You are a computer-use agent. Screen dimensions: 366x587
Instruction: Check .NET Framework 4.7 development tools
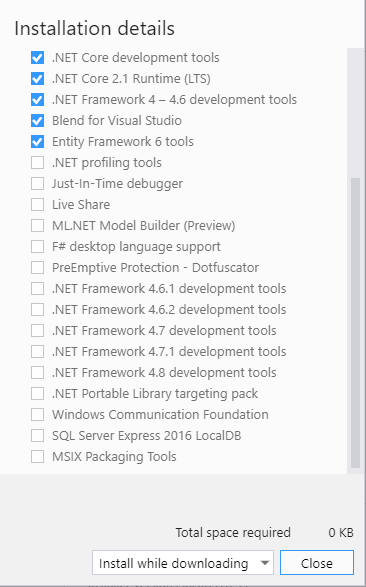point(37,331)
